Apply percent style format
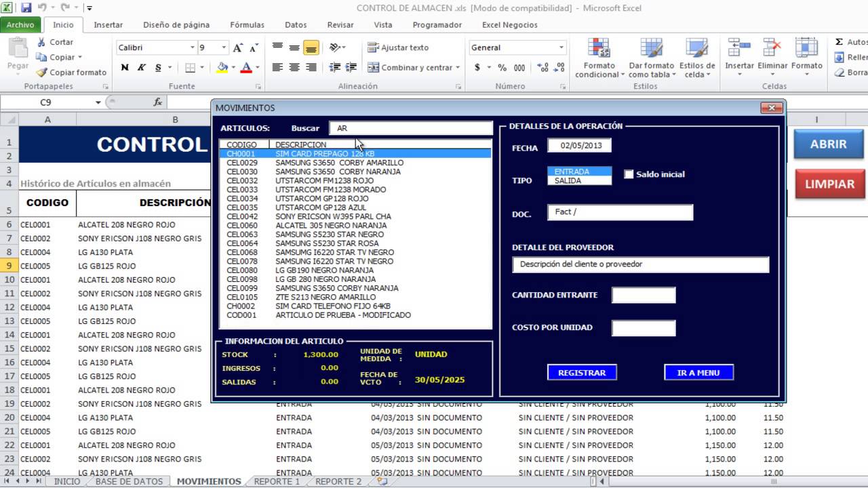868x488 pixels. click(502, 67)
